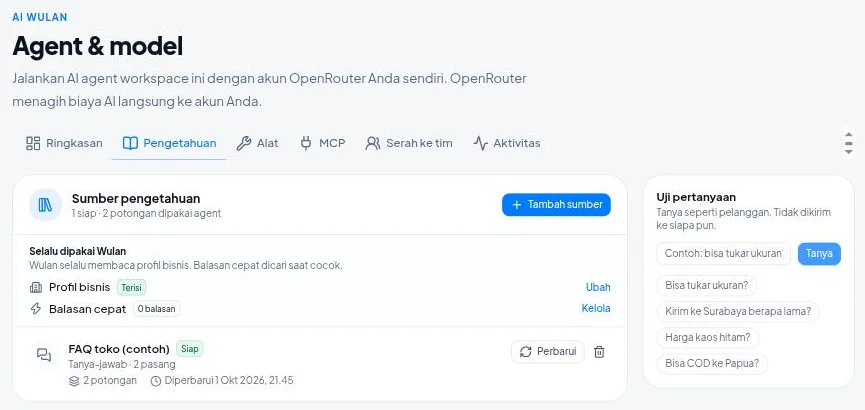Click Kelola link for Balasan cepat
The image size is (865, 410).
tap(596, 308)
